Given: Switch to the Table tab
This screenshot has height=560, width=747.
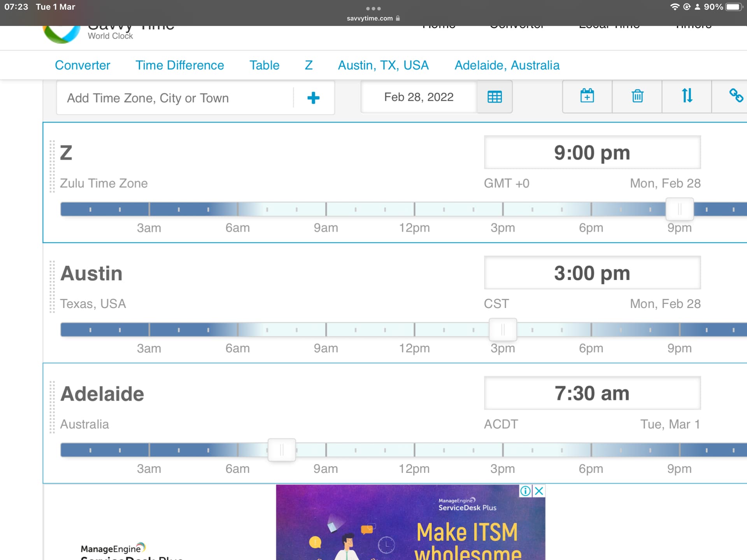Looking at the screenshot, I should click(x=264, y=65).
